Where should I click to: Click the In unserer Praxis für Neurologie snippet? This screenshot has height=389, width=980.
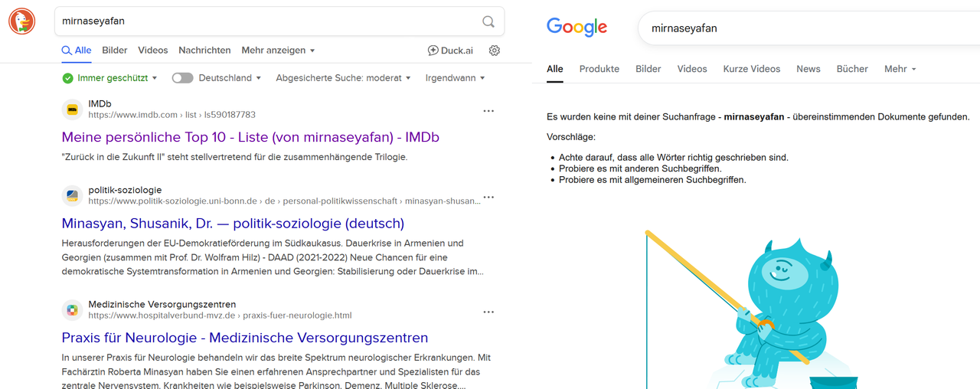click(x=276, y=371)
